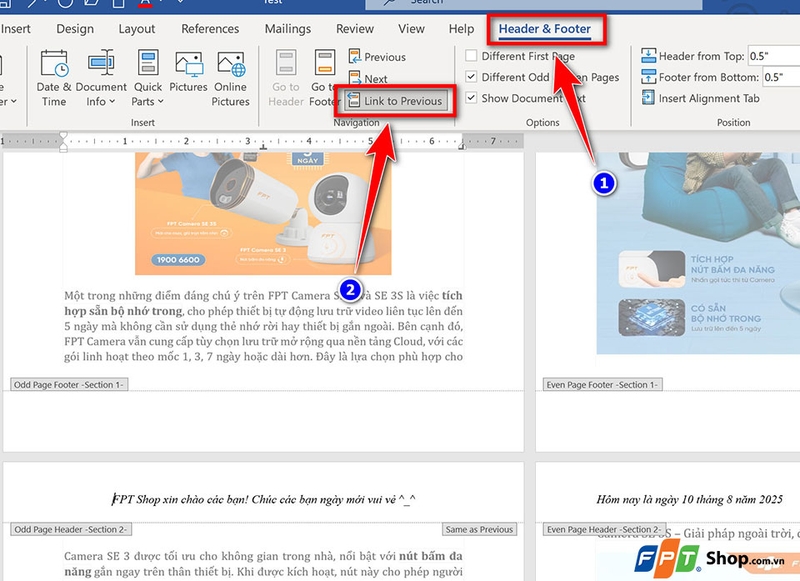Switch to the References tab

click(x=210, y=29)
